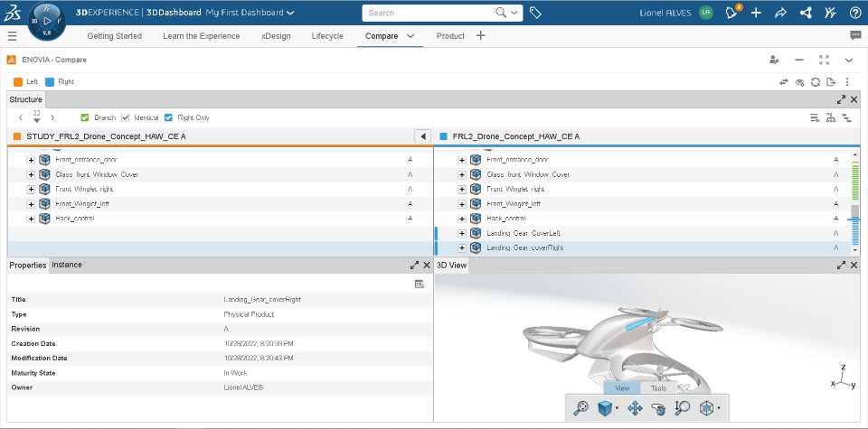This screenshot has height=429, width=868.
Task: Expand the Structure panel to full size
Action: [x=841, y=99]
